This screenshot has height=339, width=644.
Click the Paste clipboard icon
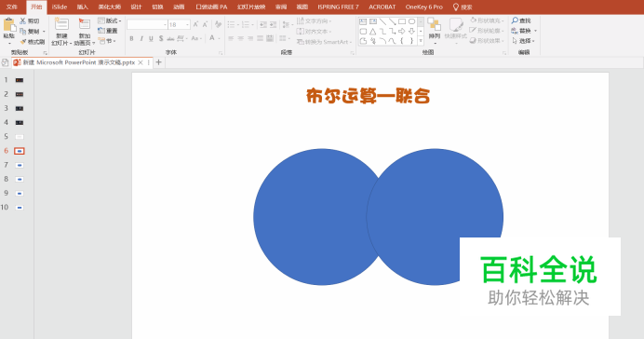coord(9,24)
